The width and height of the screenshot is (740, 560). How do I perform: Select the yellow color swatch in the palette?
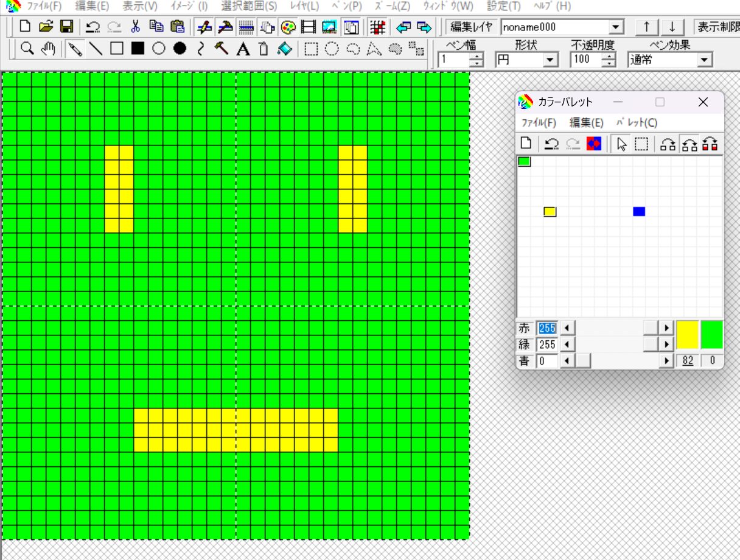(x=550, y=211)
